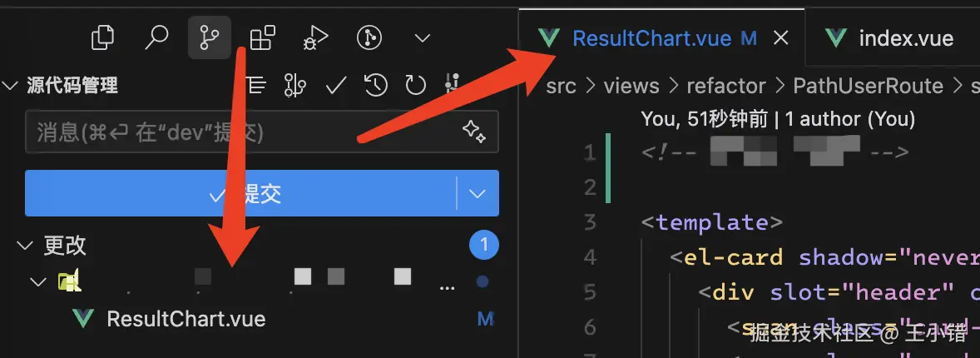Open the Git Graph circle icon
Viewport: 980px width, 358px height.
(x=369, y=37)
